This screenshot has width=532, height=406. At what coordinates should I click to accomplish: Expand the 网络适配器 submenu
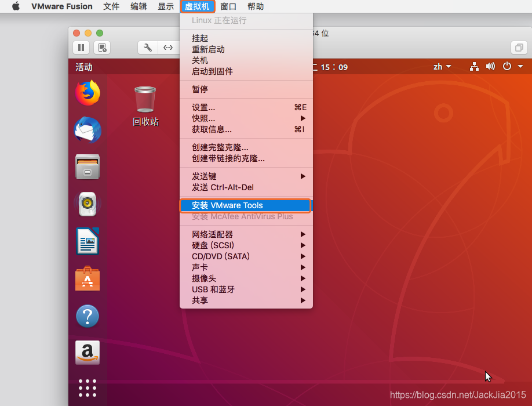pyautogui.click(x=246, y=234)
